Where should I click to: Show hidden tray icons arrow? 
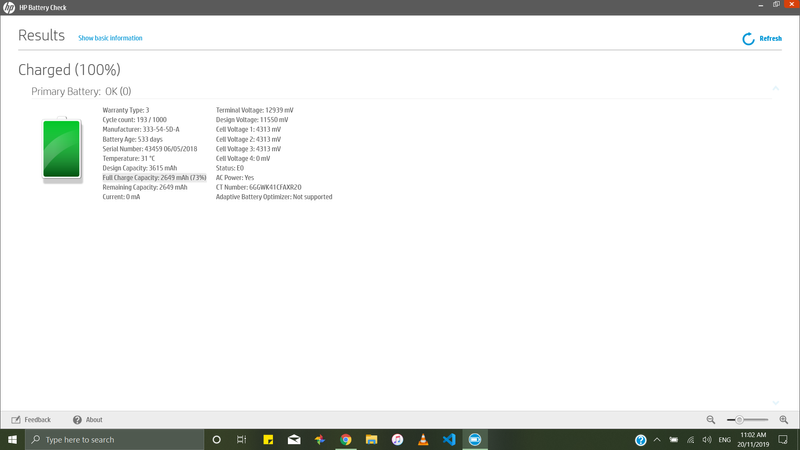point(657,439)
